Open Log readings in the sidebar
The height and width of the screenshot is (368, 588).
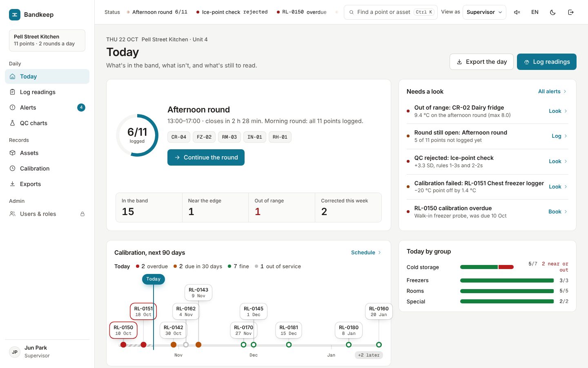point(47,92)
